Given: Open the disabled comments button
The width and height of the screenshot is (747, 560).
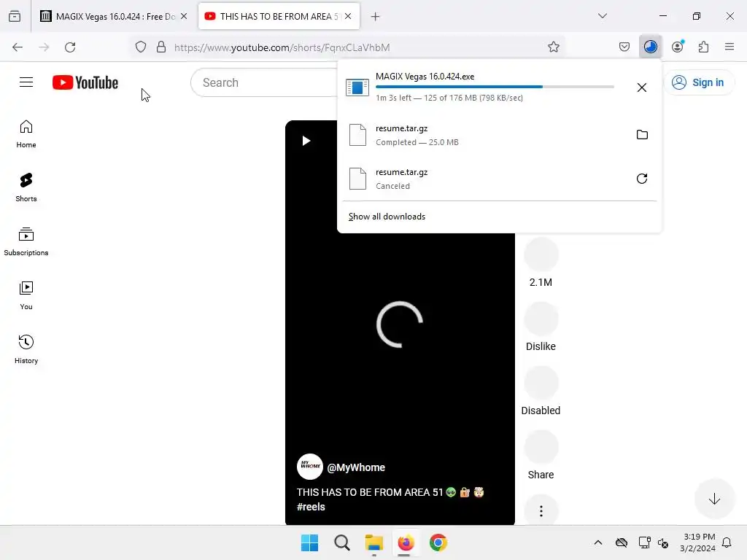Looking at the screenshot, I should pos(541,383).
